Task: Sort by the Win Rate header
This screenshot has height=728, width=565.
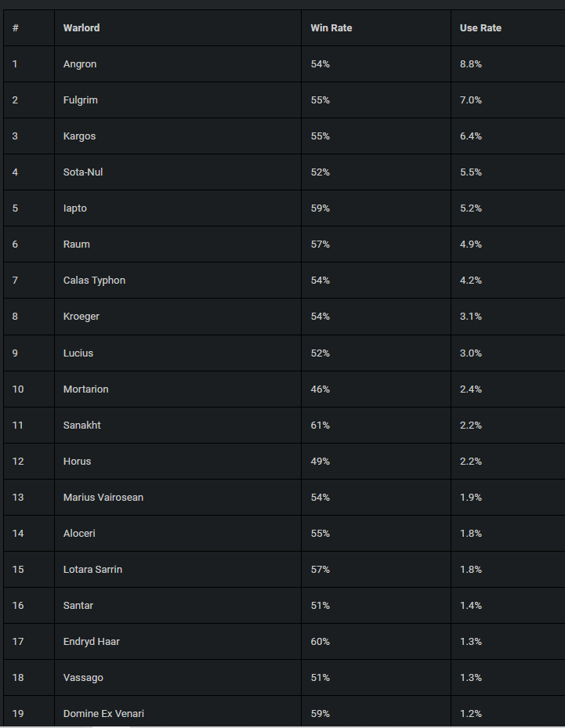Action: [x=331, y=28]
